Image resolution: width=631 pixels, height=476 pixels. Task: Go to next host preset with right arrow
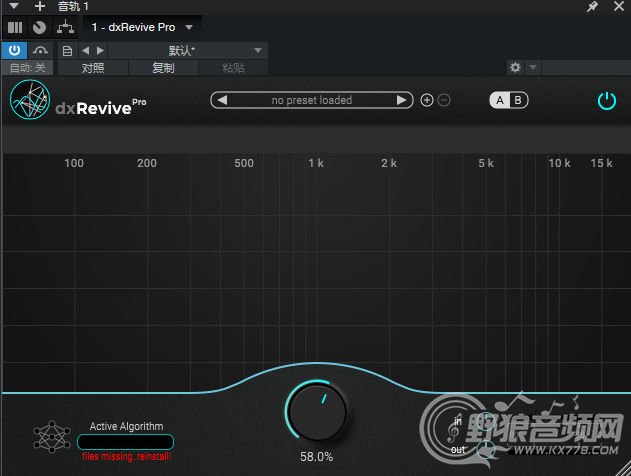click(100, 51)
